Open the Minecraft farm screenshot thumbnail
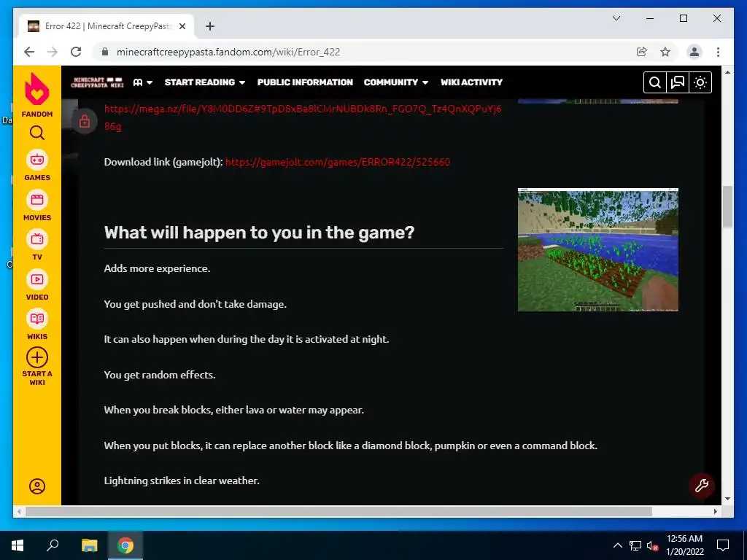 click(598, 250)
